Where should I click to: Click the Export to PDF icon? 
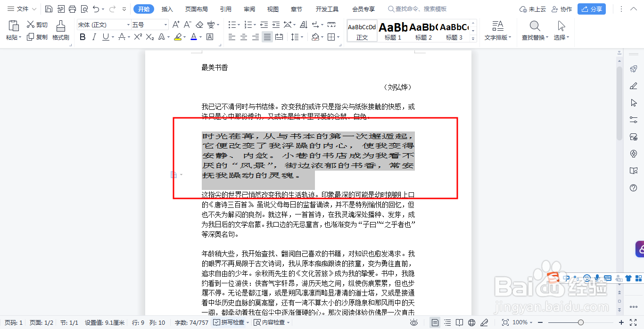[x=61, y=9]
